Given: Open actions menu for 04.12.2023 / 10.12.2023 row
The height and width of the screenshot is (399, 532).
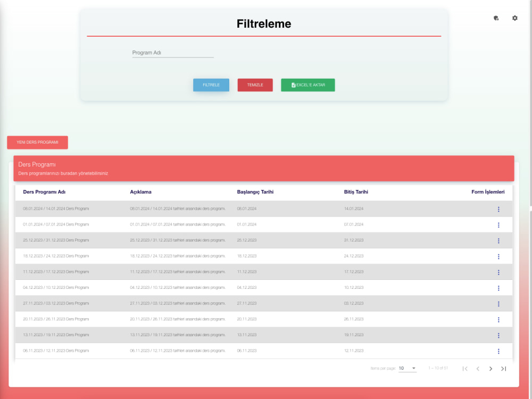Looking at the screenshot, I should point(498,288).
